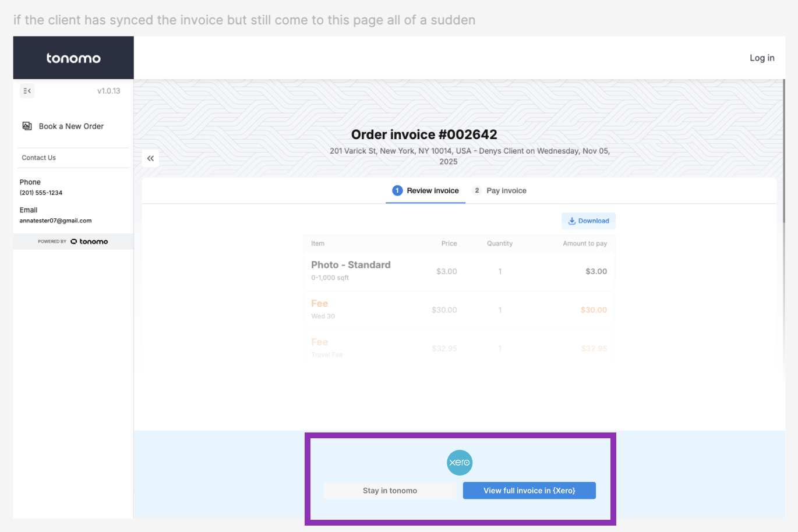This screenshot has width=798, height=532.
Task: Click the Book a New Order icon
Action: tap(27, 126)
